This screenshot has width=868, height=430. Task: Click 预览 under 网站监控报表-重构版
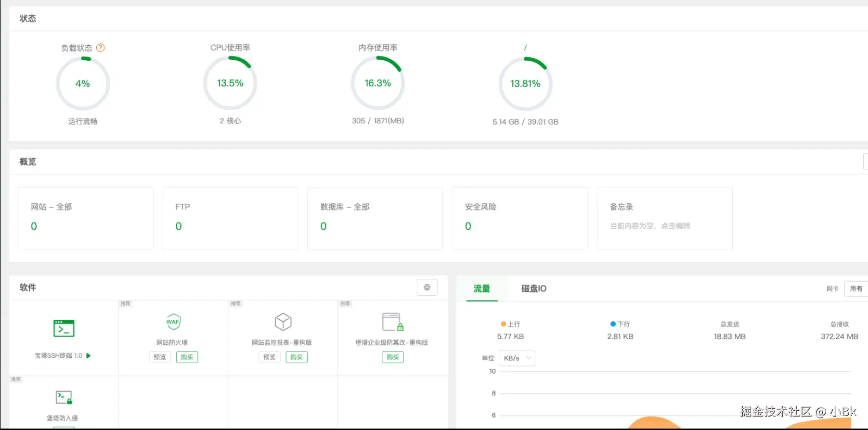coord(270,357)
